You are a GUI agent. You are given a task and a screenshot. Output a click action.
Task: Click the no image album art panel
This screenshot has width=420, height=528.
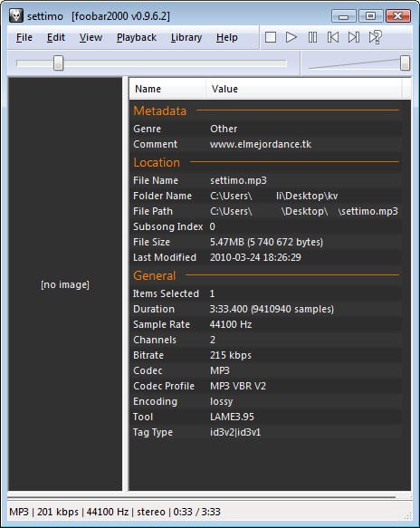point(65,284)
